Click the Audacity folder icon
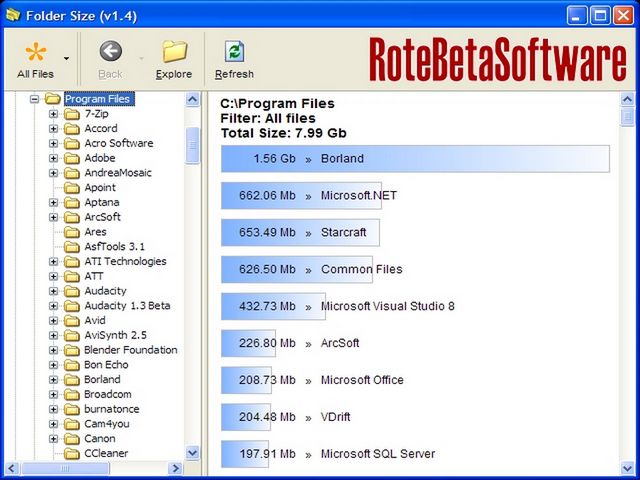Image resolution: width=640 pixels, height=480 pixels. pyautogui.click(x=72, y=291)
